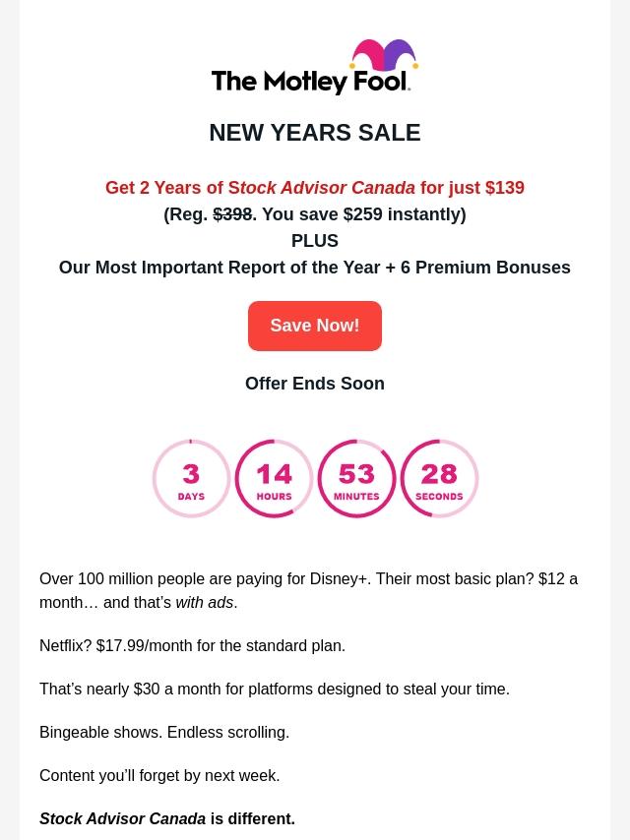Click the forget by next week line
Viewport: 630px width, 840px height.
coord(159,776)
